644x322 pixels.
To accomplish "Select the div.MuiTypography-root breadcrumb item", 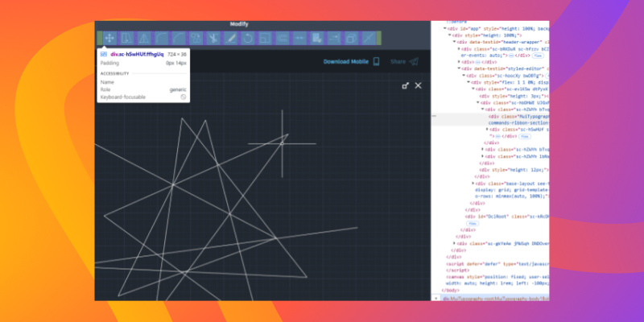I will 496,298.
